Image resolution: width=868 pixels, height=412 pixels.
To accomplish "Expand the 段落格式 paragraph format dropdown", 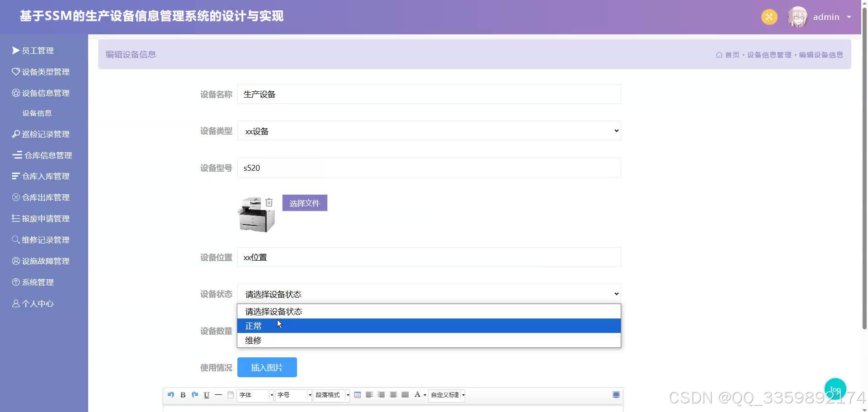I will (330, 395).
